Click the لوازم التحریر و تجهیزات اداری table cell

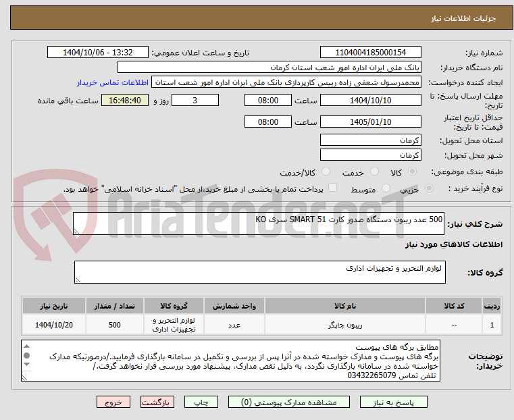174,325
